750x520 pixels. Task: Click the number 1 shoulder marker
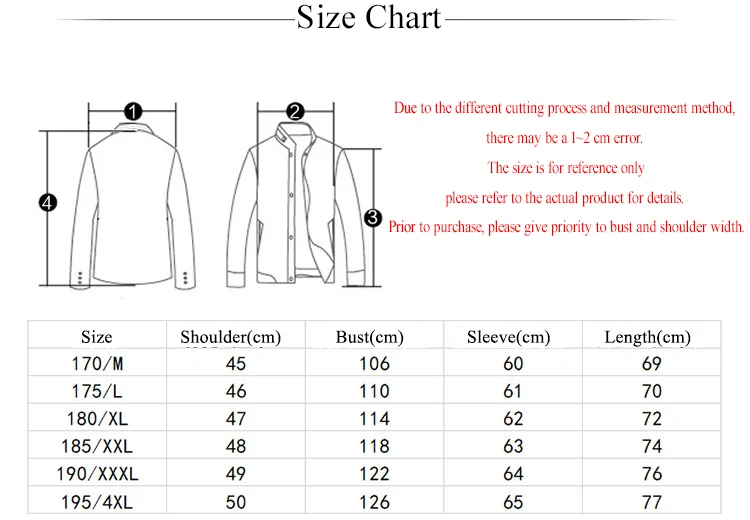point(133,111)
